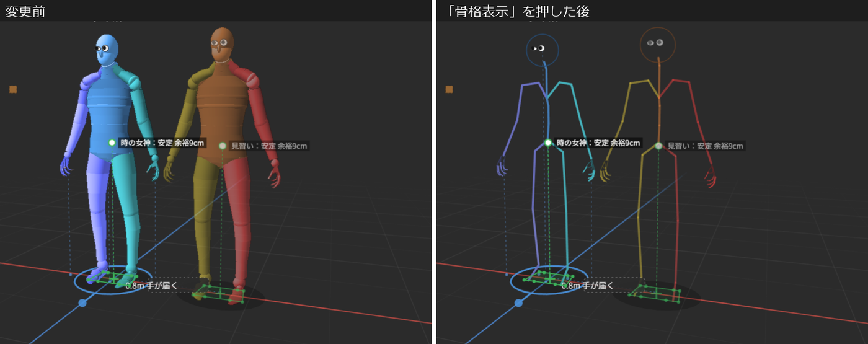Select blue skeleton's center-of-mass dot in skeleton view
868x344 pixels.
(x=548, y=143)
